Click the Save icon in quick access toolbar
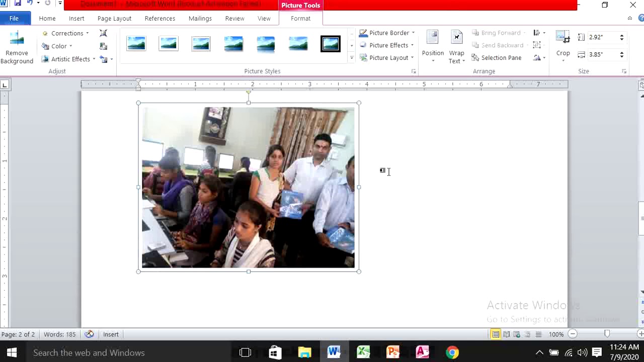Image resolution: width=644 pixels, height=362 pixels. click(18, 4)
